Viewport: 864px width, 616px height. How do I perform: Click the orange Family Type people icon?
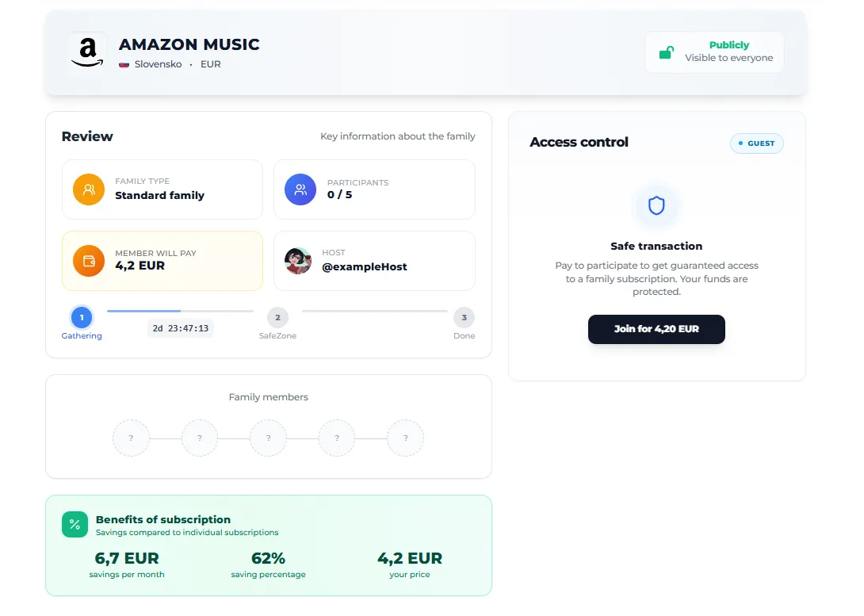coord(89,189)
